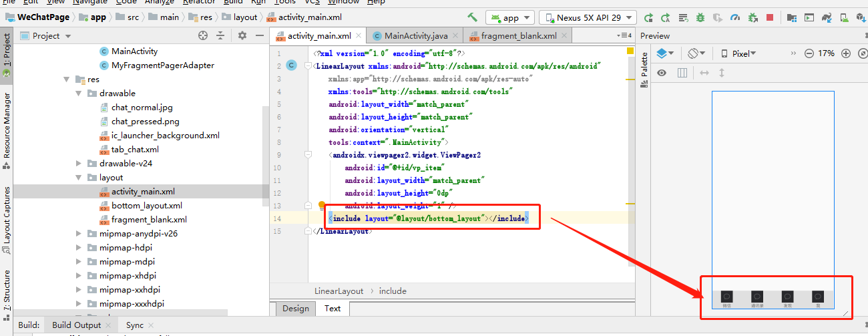Screen dimensions: 868x336
Task: Open the app run configuration dropdown
Action: click(x=510, y=17)
